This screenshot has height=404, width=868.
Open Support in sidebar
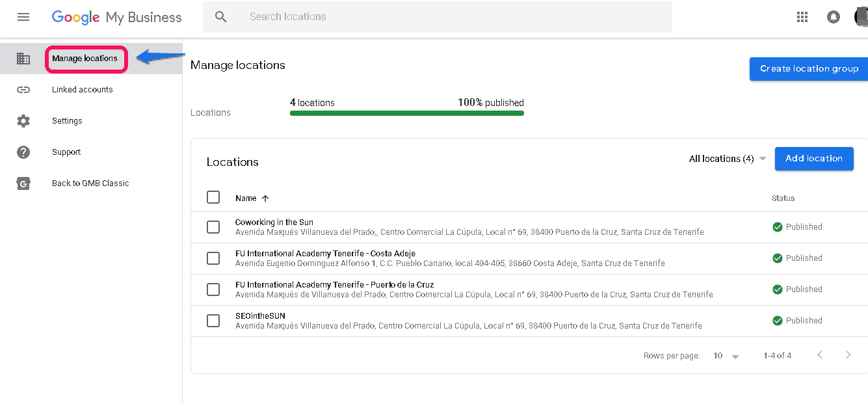(x=66, y=152)
